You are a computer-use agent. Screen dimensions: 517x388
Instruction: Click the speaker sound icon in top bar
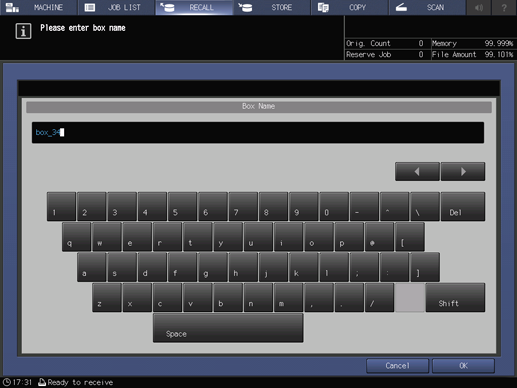coord(479,7)
